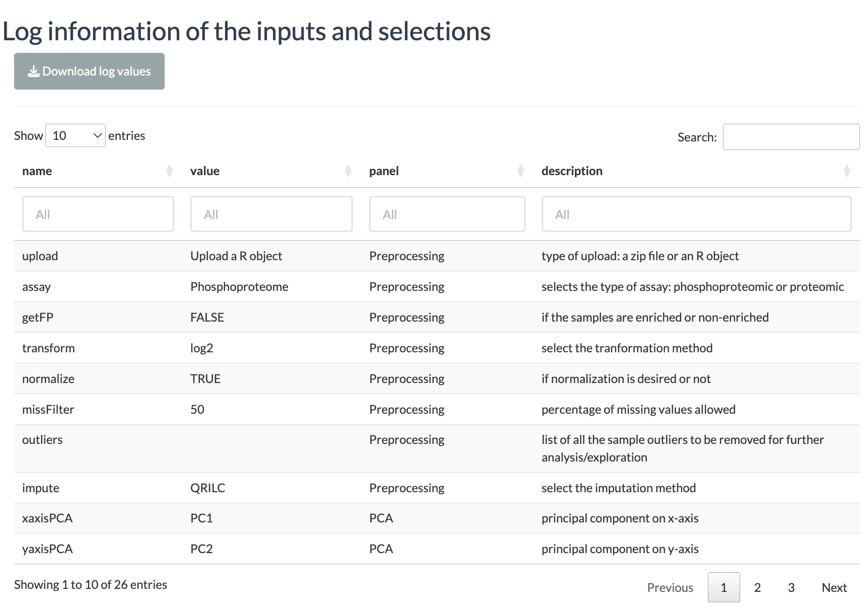Go to page 2 of the table
868x608 pixels.
(757, 587)
